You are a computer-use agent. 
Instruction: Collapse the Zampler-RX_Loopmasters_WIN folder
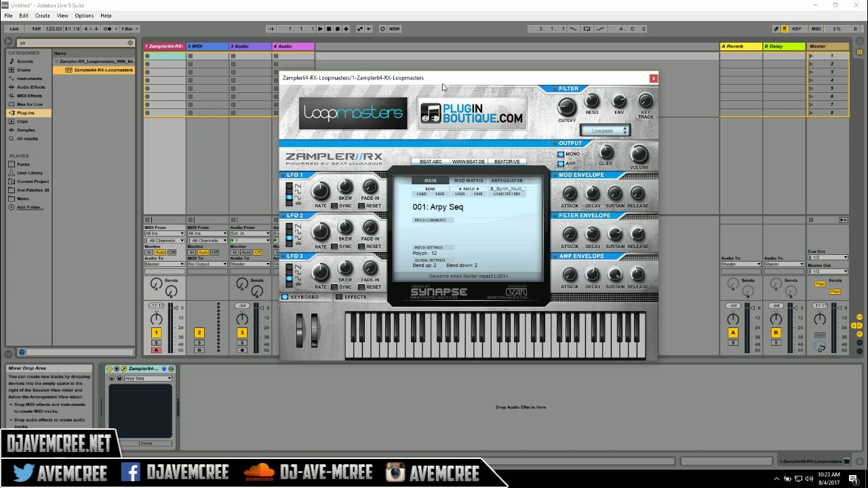[56, 62]
